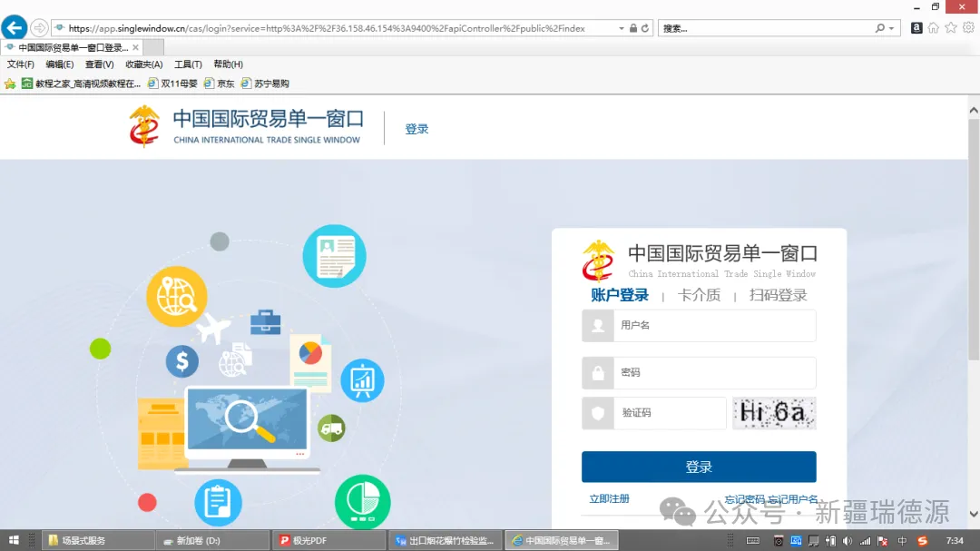
Task: Open the 收藏夹(A) menu
Action: coord(143,64)
